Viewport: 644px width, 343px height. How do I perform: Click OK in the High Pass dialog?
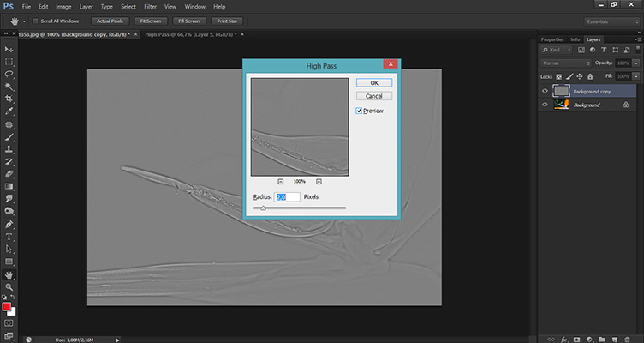373,82
